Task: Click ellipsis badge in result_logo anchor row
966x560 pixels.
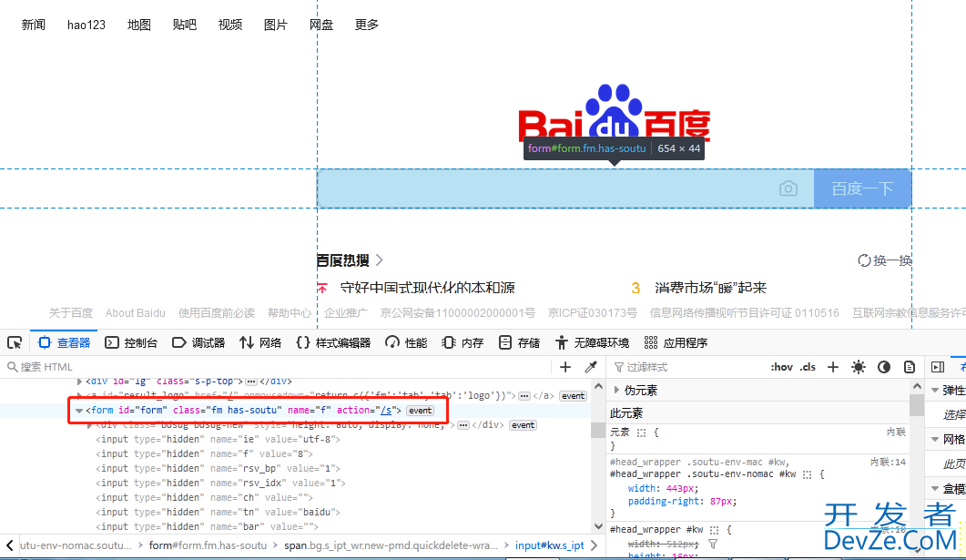Action: click(x=524, y=396)
